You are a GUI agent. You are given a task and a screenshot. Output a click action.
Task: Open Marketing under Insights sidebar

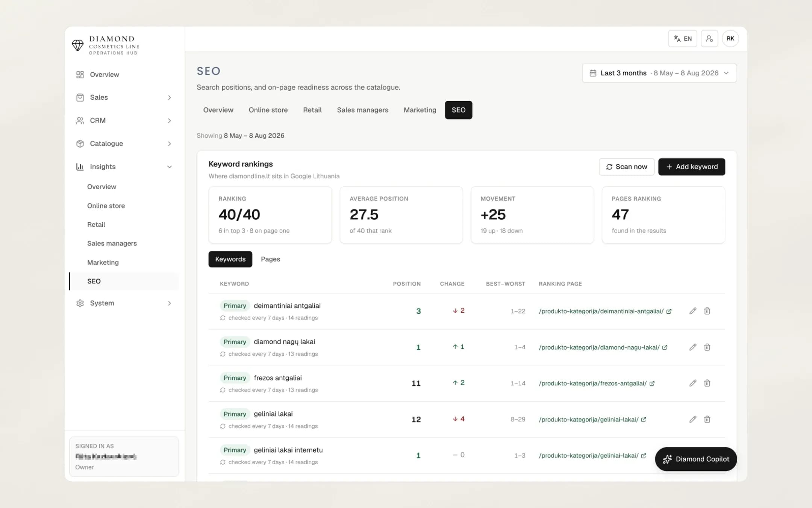[x=103, y=262]
